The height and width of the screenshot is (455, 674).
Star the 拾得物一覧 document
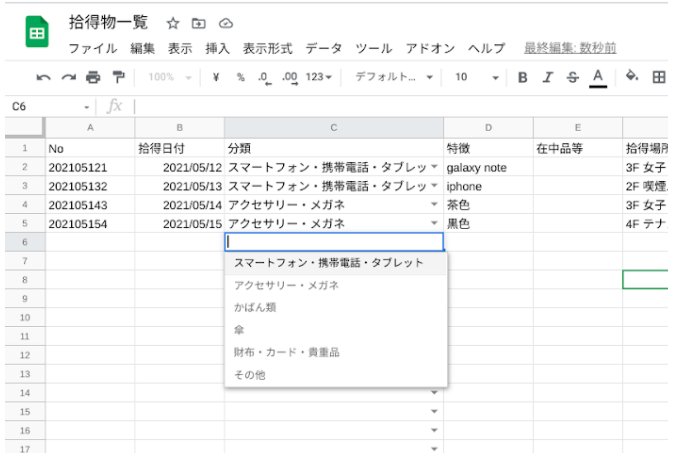(173, 23)
